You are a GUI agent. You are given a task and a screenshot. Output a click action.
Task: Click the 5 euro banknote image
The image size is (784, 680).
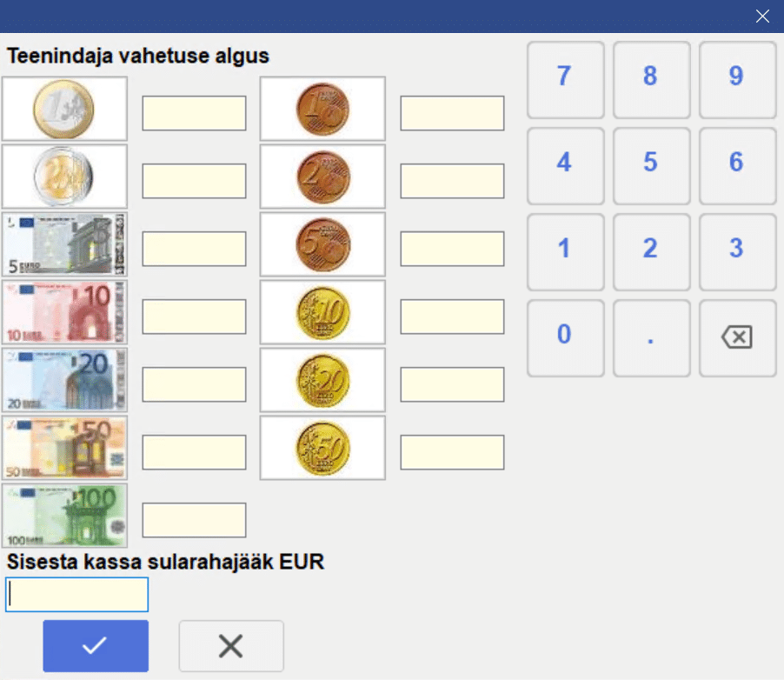tap(64, 244)
